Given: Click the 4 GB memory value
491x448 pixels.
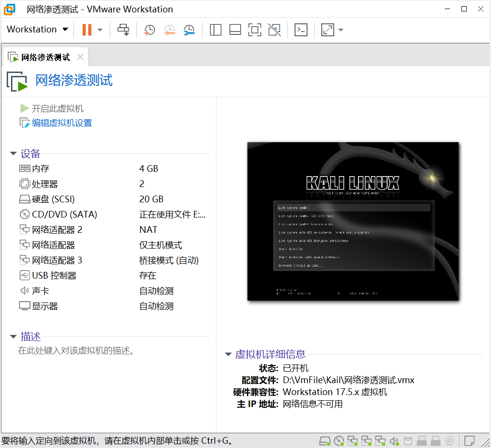Looking at the screenshot, I should [x=148, y=168].
